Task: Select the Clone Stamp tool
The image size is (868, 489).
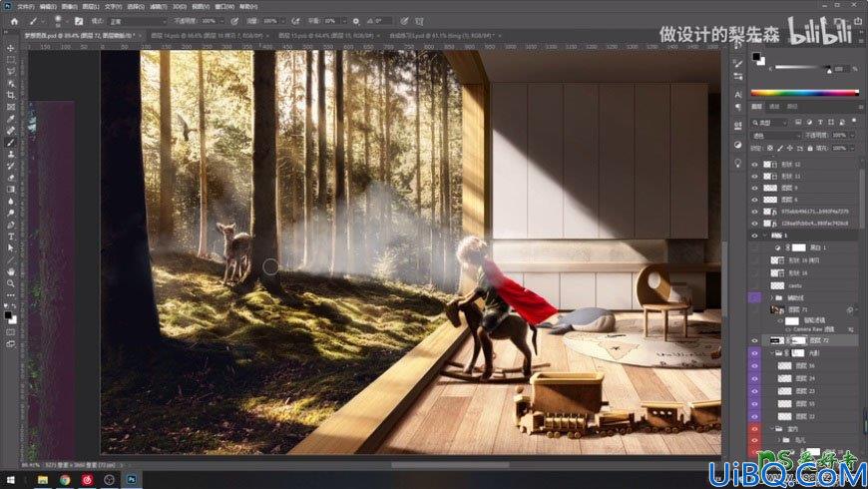Action: tap(11, 154)
